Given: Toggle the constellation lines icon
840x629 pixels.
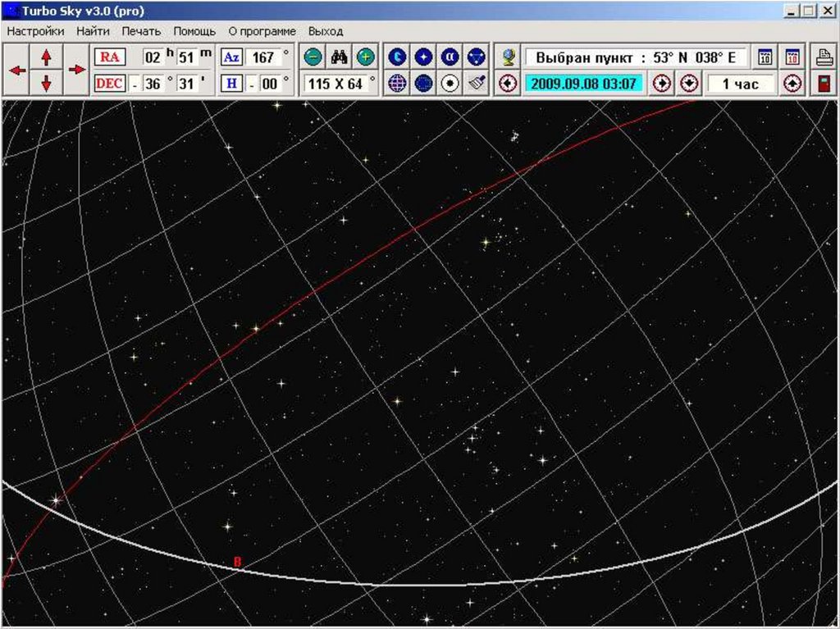Looking at the screenshot, I should click(x=476, y=57).
